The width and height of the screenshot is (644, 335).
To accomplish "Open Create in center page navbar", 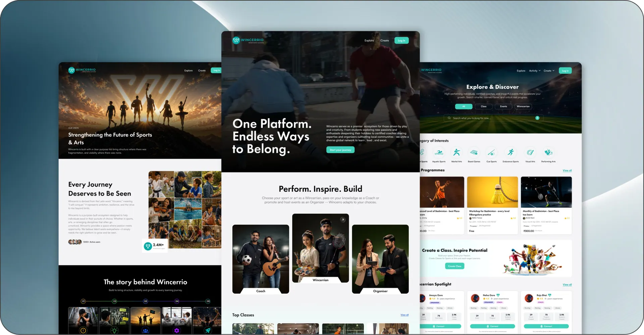I will [x=385, y=41].
